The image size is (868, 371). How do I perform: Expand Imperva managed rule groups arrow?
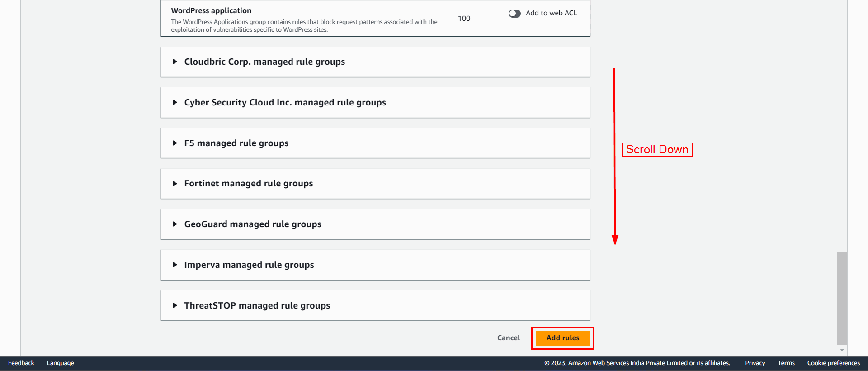click(x=175, y=265)
